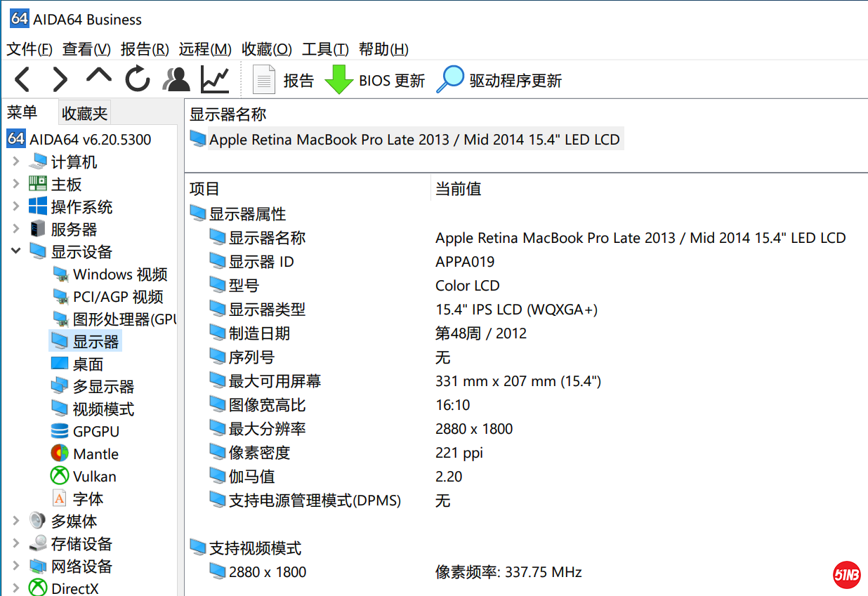Viewport: 868px width, 596px height.
Task: Expand the 网络设备 tree node
Action: point(16,567)
